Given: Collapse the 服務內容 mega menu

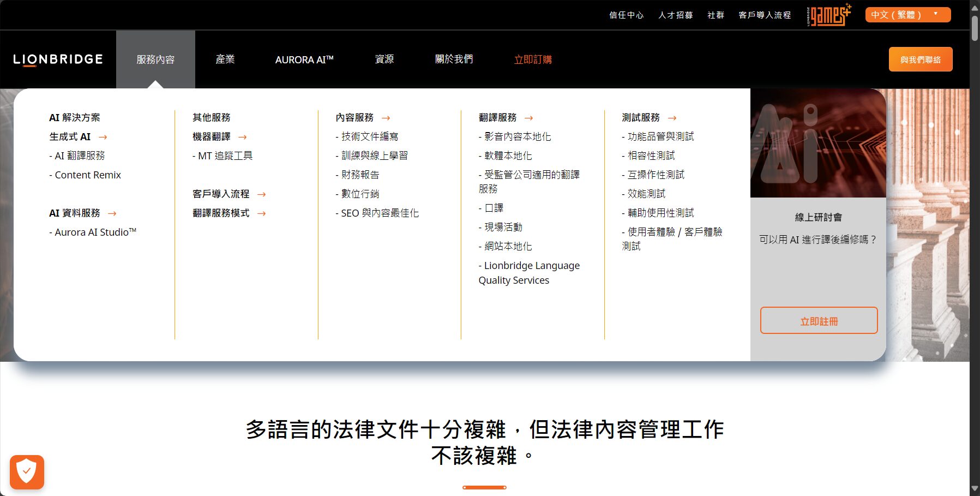Looking at the screenshot, I should pyautogui.click(x=155, y=59).
